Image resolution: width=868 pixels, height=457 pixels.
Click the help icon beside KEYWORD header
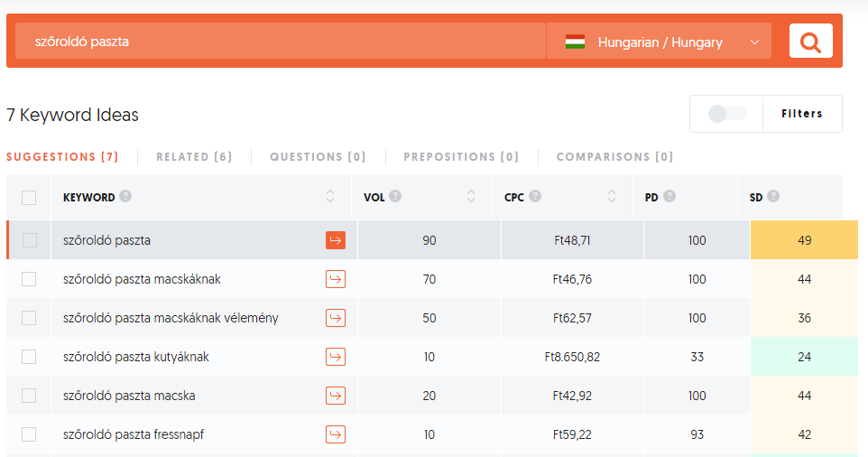pos(125,196)
